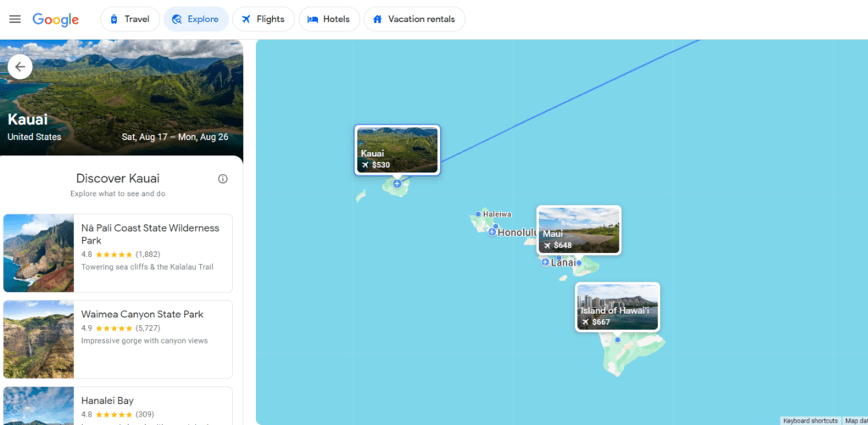This screenshot has height=425, width=868.
Task: Click the Discover Kauai heading
Action: [x=118, y=178]
